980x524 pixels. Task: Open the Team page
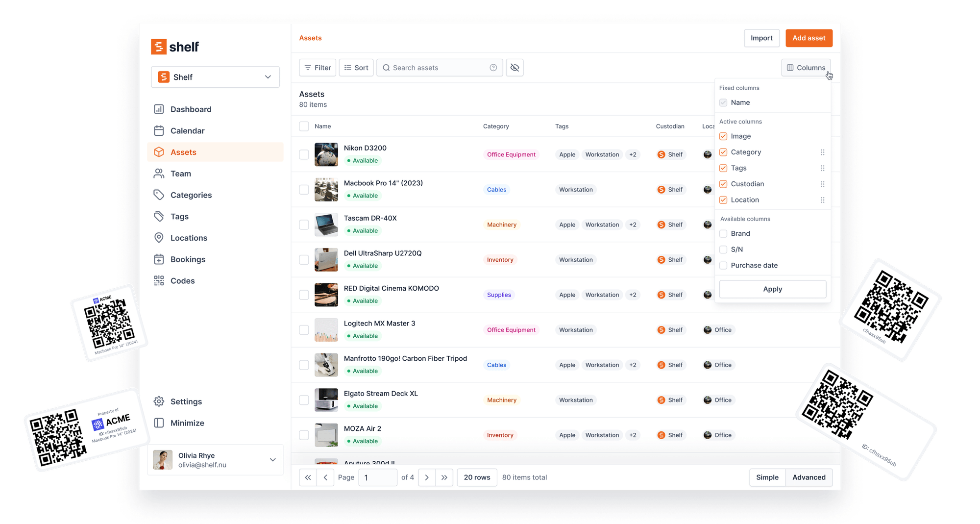[x=215, y=174]
